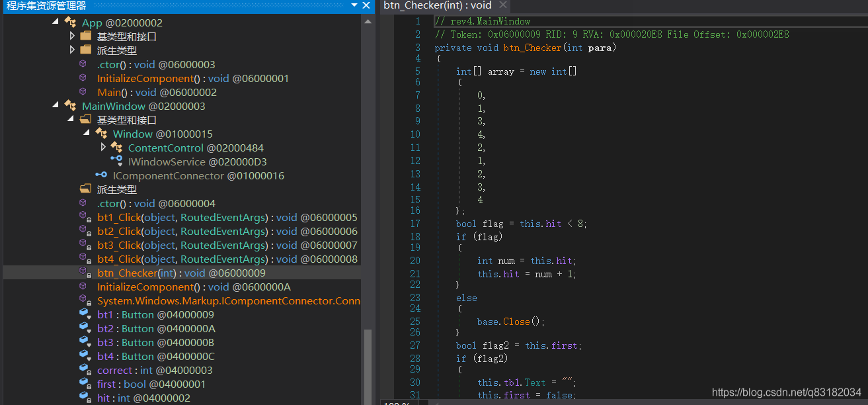Click the App class icon

70,22
